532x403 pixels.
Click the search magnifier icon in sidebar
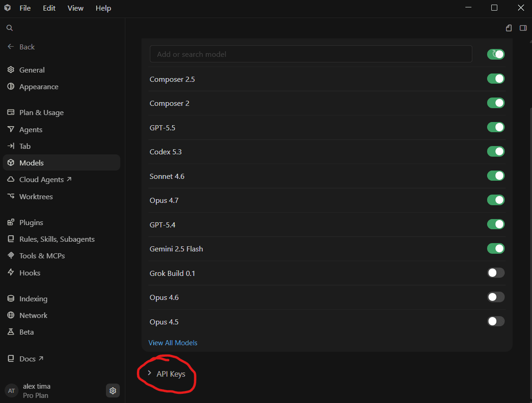pos(10,28)
